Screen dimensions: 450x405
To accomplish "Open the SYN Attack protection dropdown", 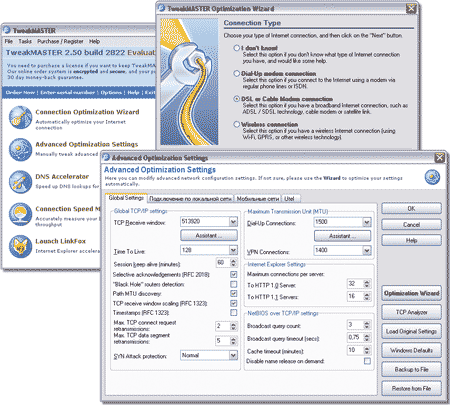I will tap(233, 355).
